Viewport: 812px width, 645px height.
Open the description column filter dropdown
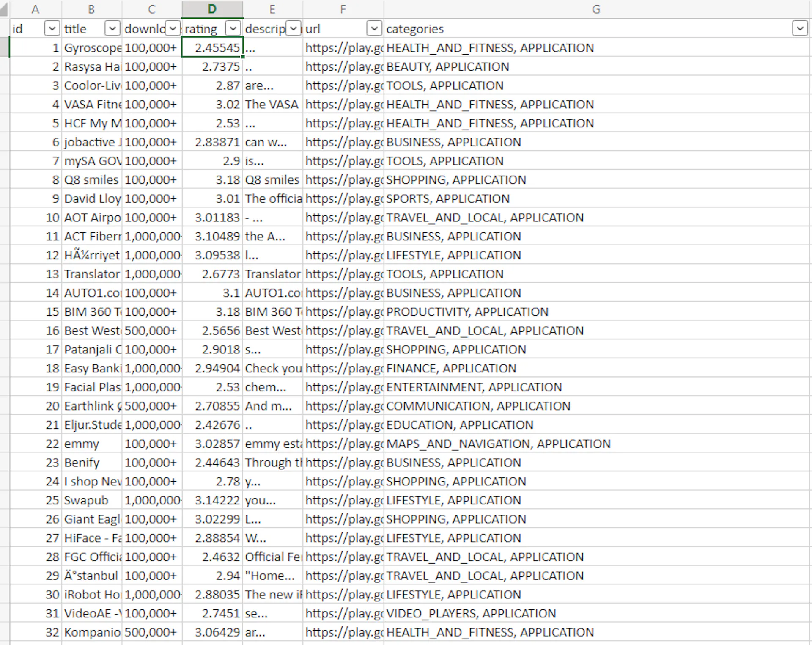coord(294,28)
